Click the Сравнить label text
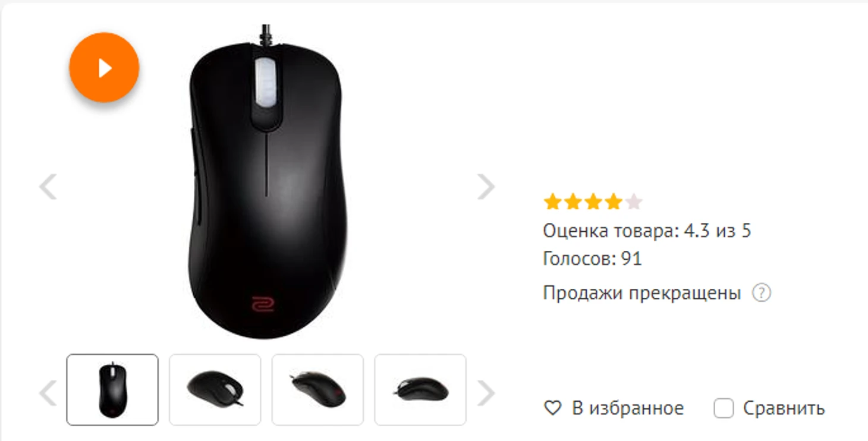This screenshot has height=441, width=868. click(x=784, y=408)
